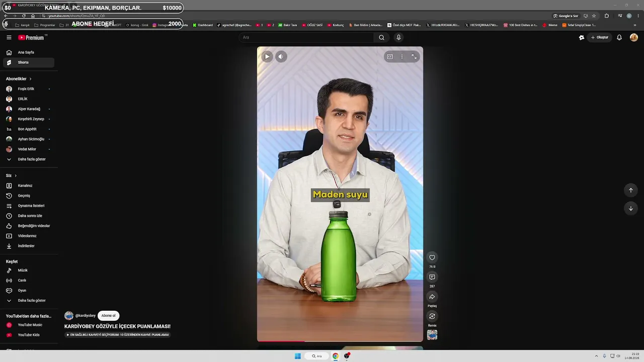Like the Short with the heart
This screenshot has width=644, height=362.
coord(432,257)
